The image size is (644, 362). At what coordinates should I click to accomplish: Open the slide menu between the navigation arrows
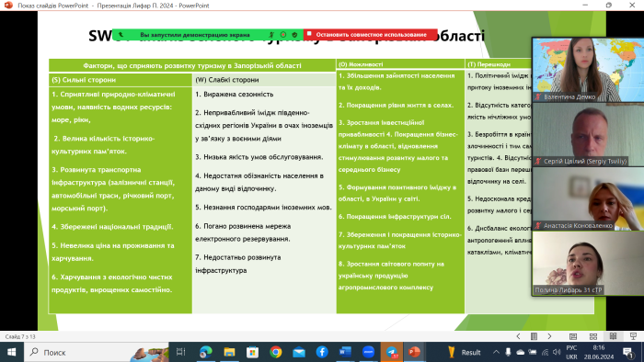coord(534,336)
